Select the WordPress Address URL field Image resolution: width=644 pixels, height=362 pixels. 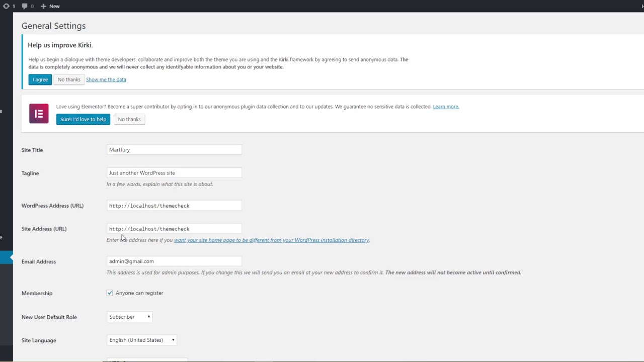tap(174, 206)
